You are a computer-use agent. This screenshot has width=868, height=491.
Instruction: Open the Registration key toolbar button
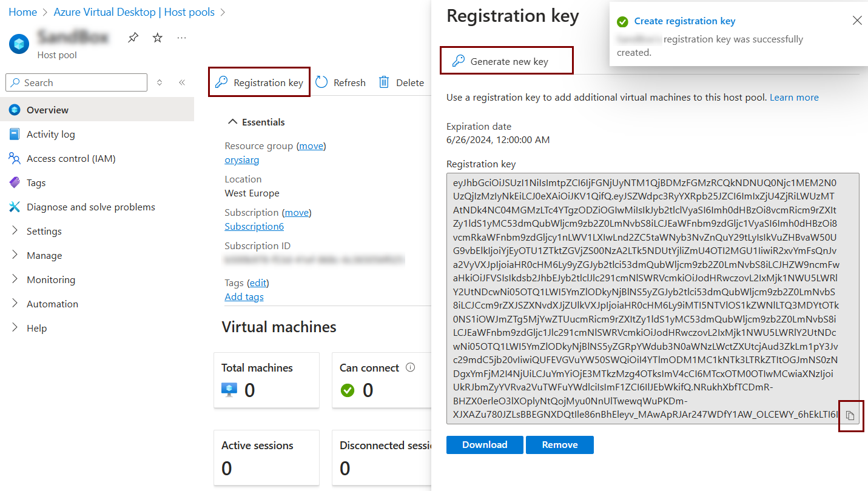(260, 82)
